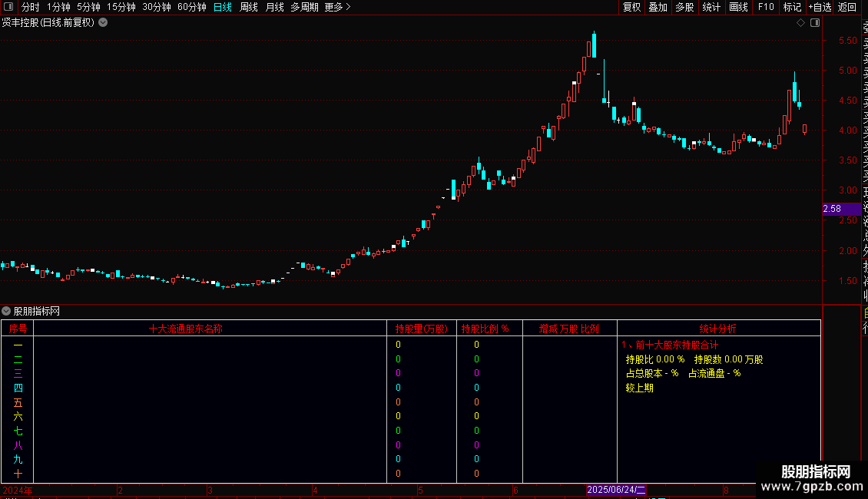Switch to 周线 weekly chart
868x499 pixels.
(x=249, y=7)
